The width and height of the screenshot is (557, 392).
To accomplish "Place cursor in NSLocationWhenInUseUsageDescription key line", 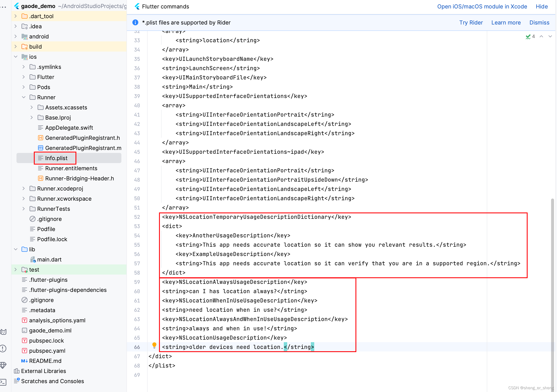I will pyautogui.click(x=240, y=300).
